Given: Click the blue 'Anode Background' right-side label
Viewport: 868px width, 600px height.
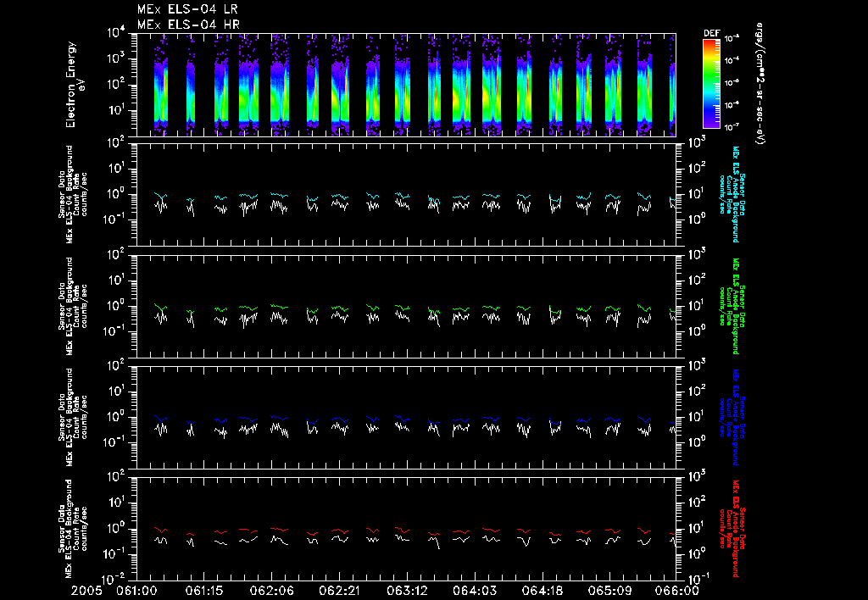Looking at the screenshot, I should pos(732,417).
